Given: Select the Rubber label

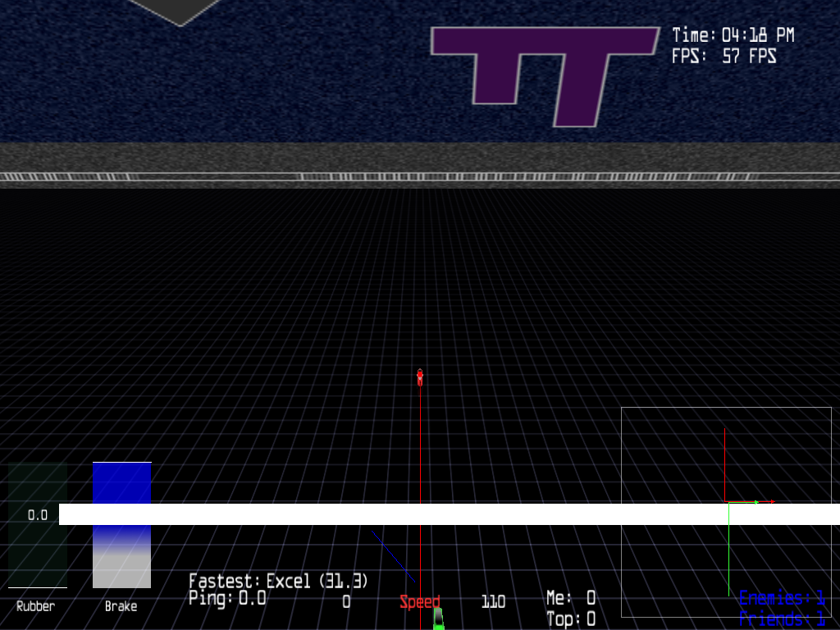Looking at the screenshot, I should coord(36,606).
